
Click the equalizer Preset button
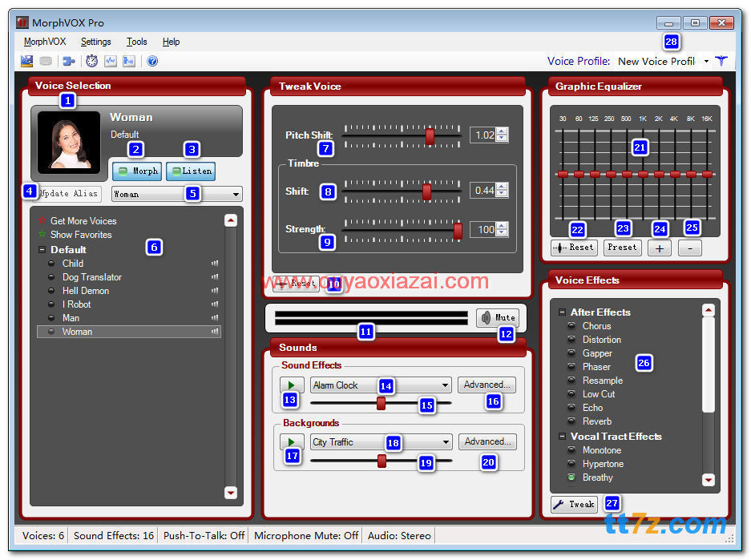pos(622,248)
